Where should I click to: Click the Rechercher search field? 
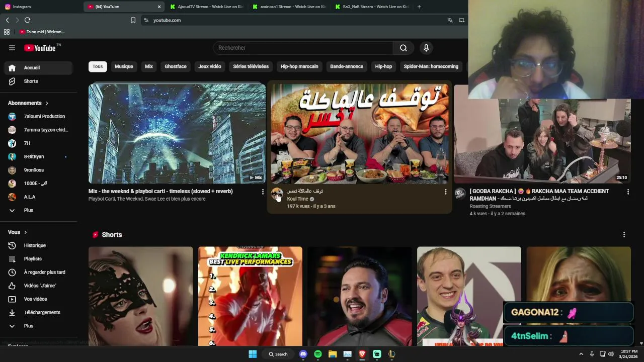point(303,48)
